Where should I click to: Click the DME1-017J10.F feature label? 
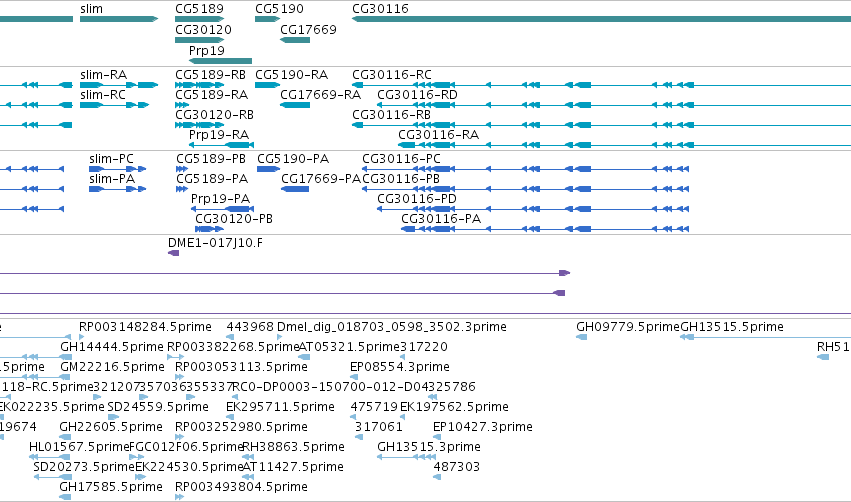(215, 243)
